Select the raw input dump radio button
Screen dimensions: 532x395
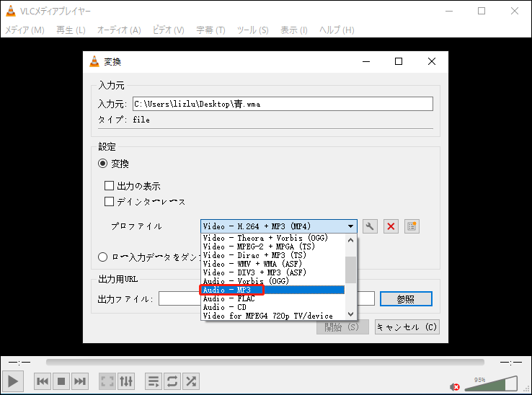click(x=102, y=257)
